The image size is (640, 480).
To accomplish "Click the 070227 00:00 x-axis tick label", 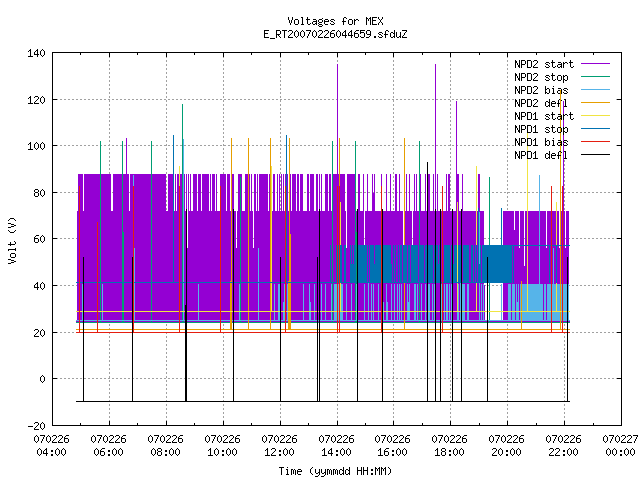I will point(621,446).
